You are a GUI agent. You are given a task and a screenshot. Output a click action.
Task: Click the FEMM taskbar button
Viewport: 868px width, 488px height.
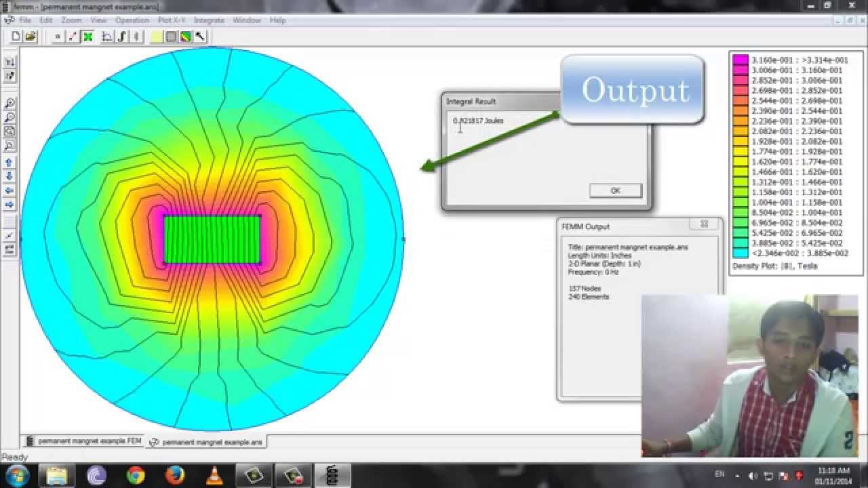point(332,476)
